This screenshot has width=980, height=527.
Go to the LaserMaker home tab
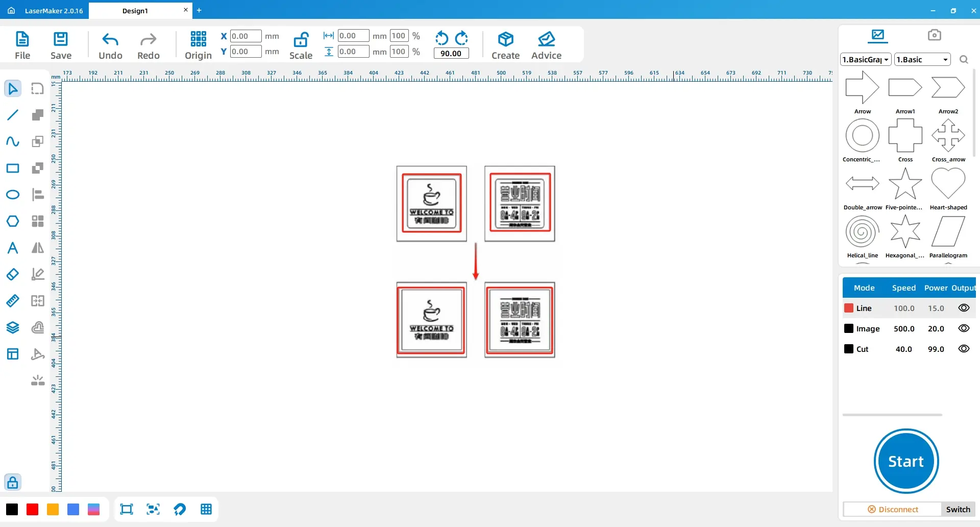pos(45,11)
